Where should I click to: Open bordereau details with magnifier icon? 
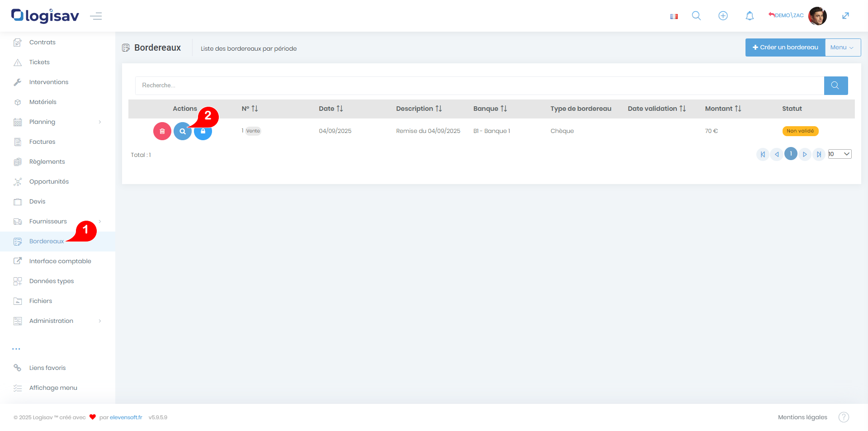(x=182, y=132)
